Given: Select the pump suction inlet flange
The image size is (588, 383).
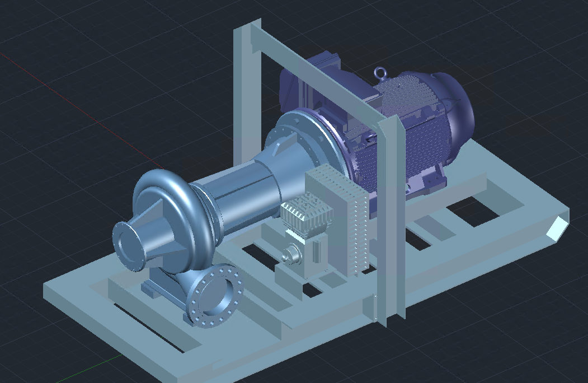Looking at the screenshot, I should click(x=128, y=246).
